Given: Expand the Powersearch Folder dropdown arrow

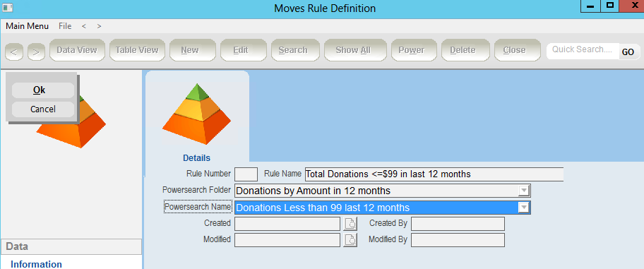Looking at the screenshot, I should pos(524,191).
